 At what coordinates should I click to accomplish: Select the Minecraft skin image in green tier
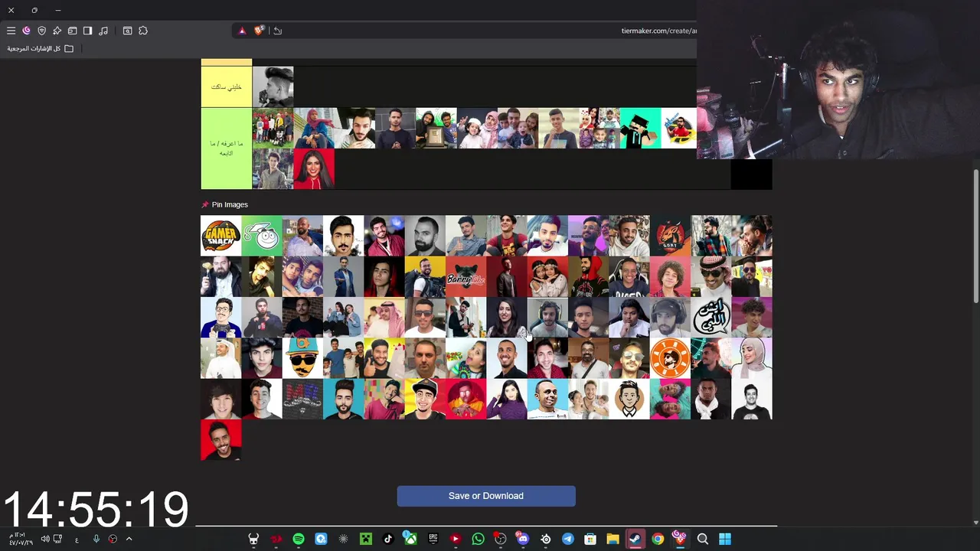click(x=640, y=128)
